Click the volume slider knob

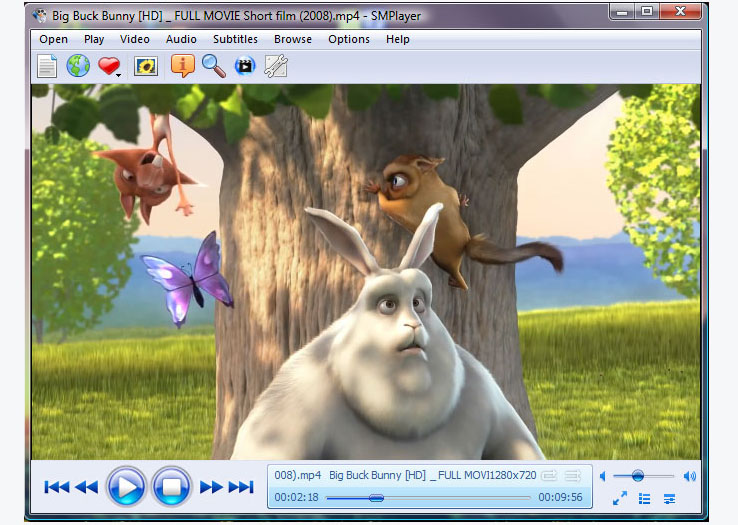pyautogui.click(x=638, y=476)
